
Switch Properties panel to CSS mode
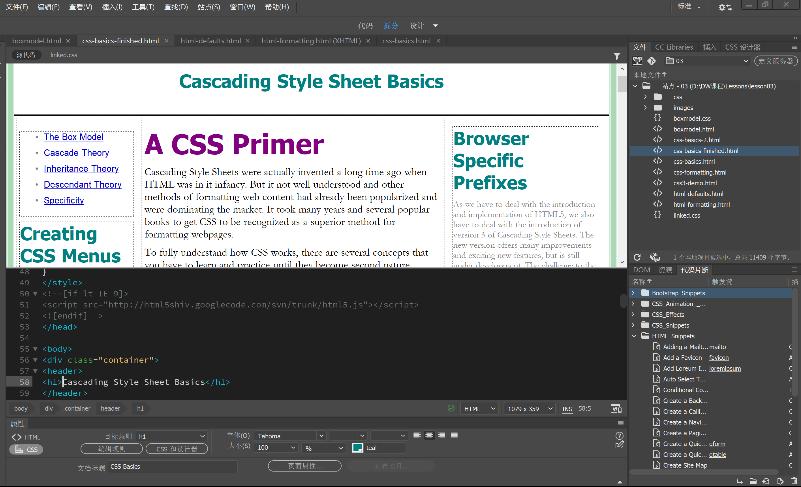(26, 450)
